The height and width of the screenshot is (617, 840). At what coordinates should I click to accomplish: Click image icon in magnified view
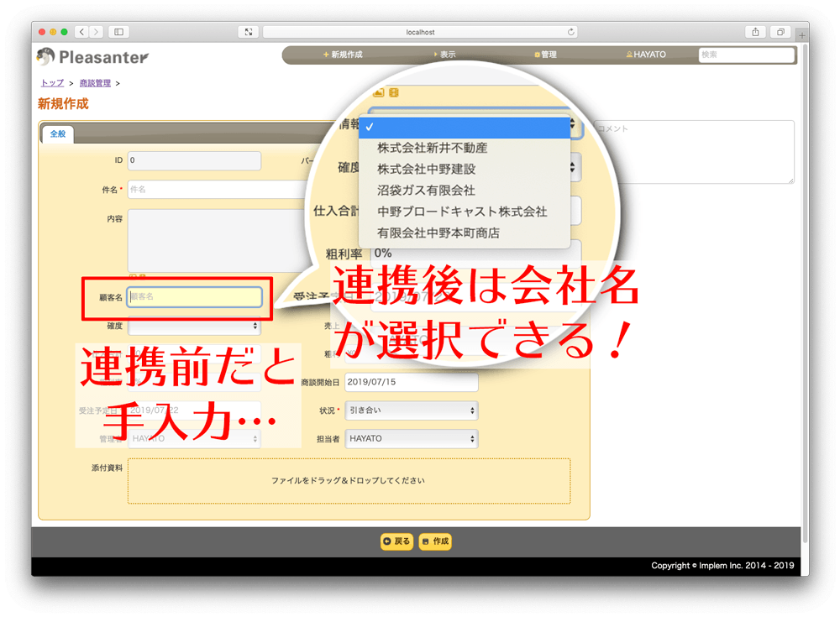[379, 92]
